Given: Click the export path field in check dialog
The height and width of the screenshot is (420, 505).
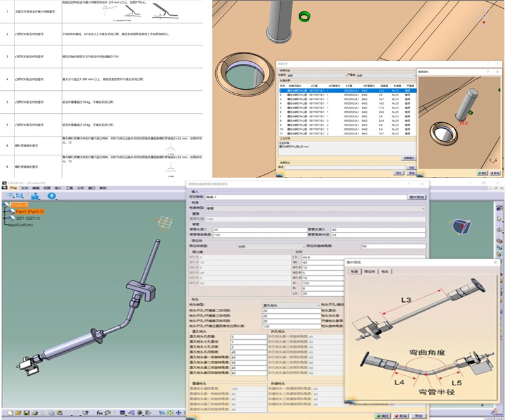Looking at the screenshot, I should tap(345, 167).
